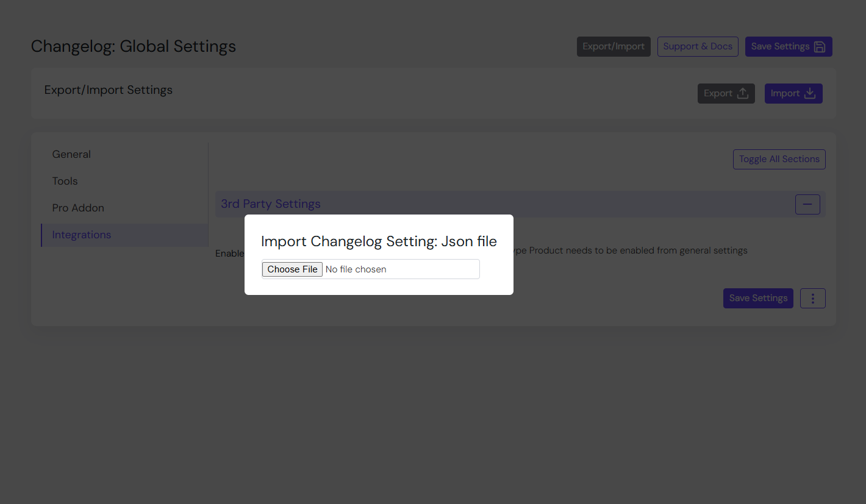The width and height of the screenshot is (866, 504).
Task: Click the bottom Save Settings button
Action: tap(758, 298)
